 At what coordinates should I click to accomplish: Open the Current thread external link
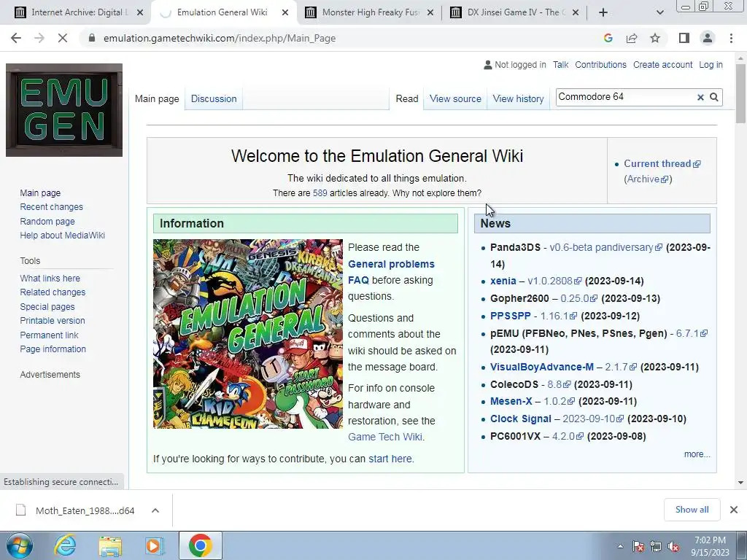662,163
